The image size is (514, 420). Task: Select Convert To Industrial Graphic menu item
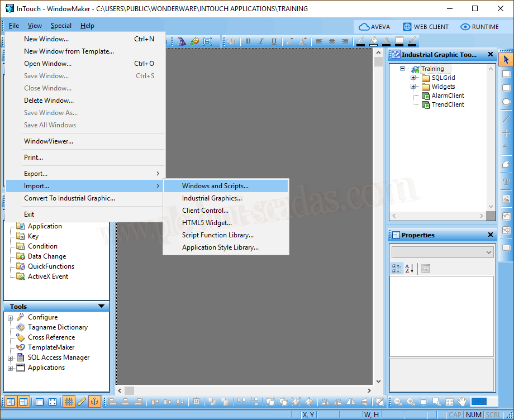69,198
